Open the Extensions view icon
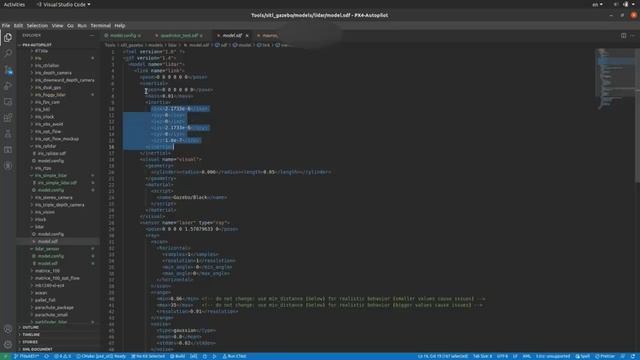This screenshot has height=360, width=640. pyautogui.click(x=8, y=118)
